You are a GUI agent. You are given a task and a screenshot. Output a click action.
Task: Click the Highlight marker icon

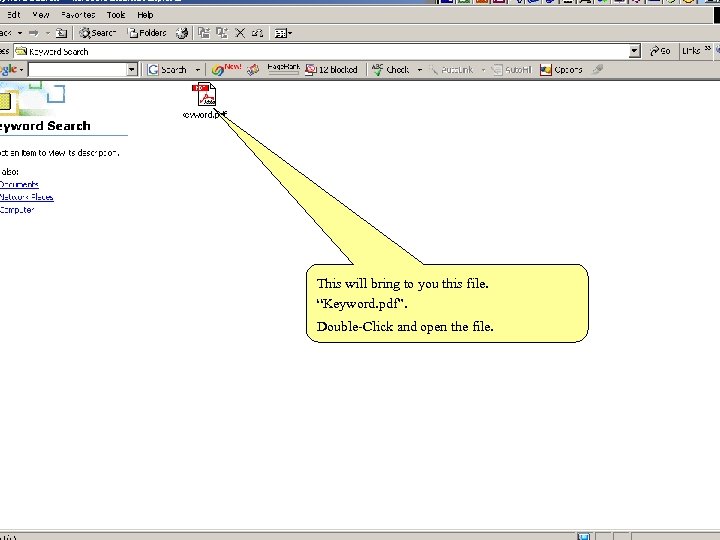(597, 70)
